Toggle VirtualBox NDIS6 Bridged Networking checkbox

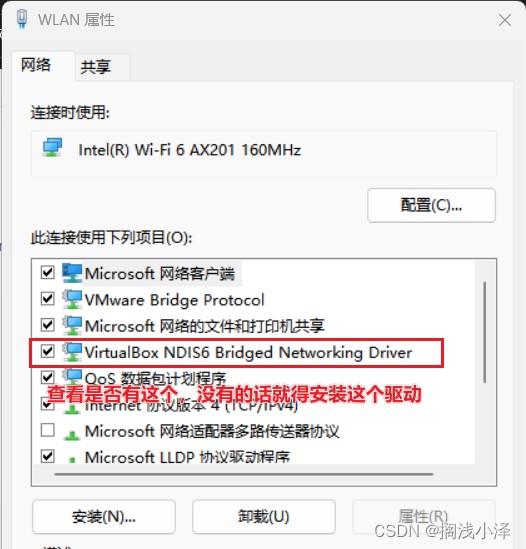48,351
